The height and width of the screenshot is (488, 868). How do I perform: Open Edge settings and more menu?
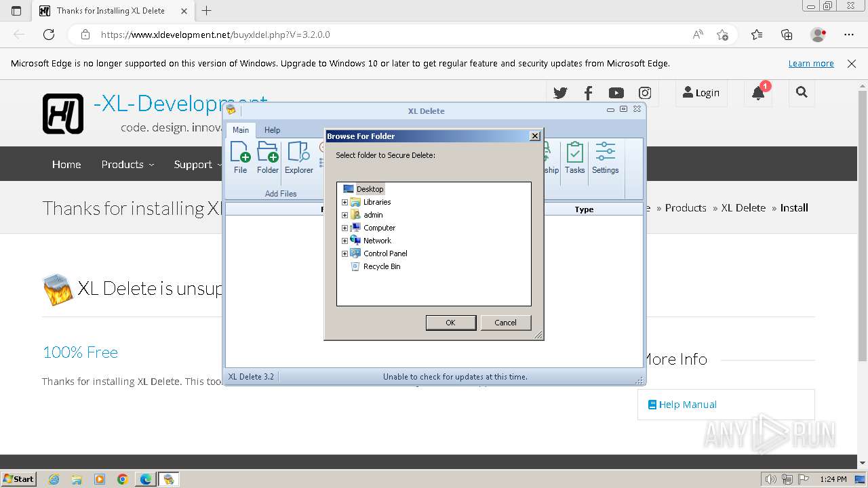849,35
